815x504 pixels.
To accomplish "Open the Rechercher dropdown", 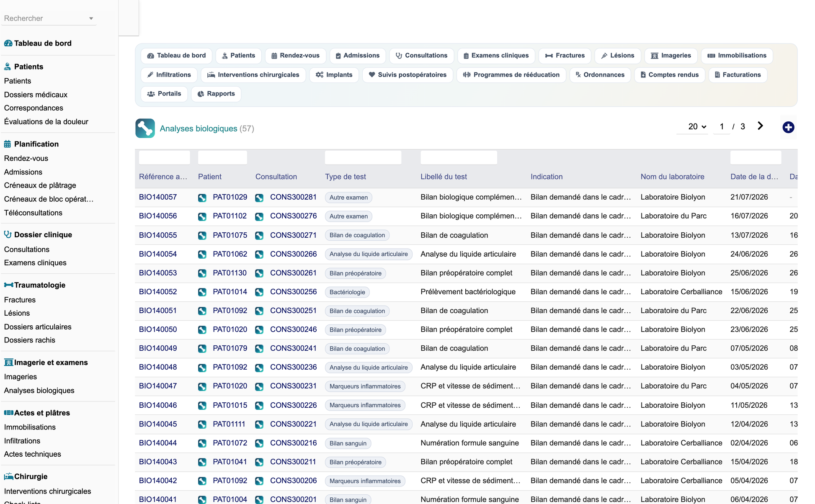I will (x=49, y=18).
